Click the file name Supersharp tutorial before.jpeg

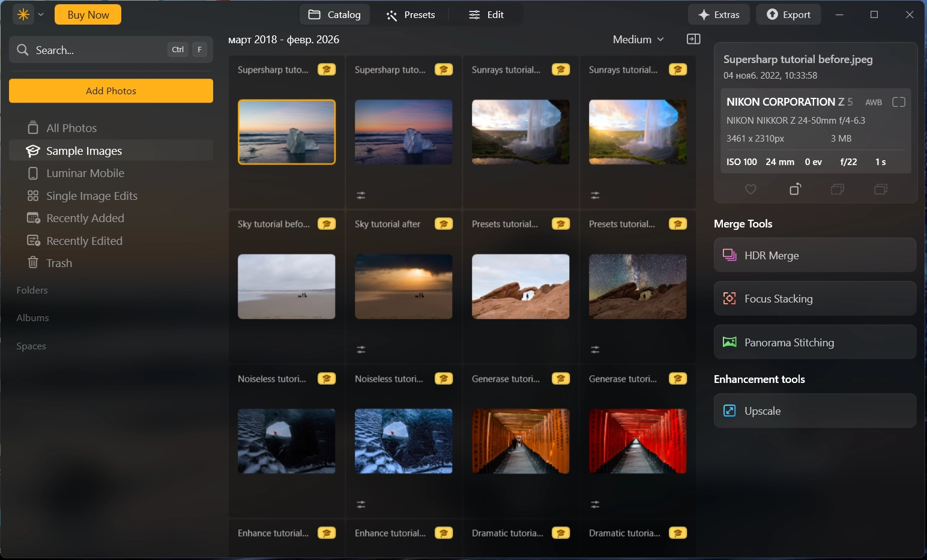click(x=798, y=59)
